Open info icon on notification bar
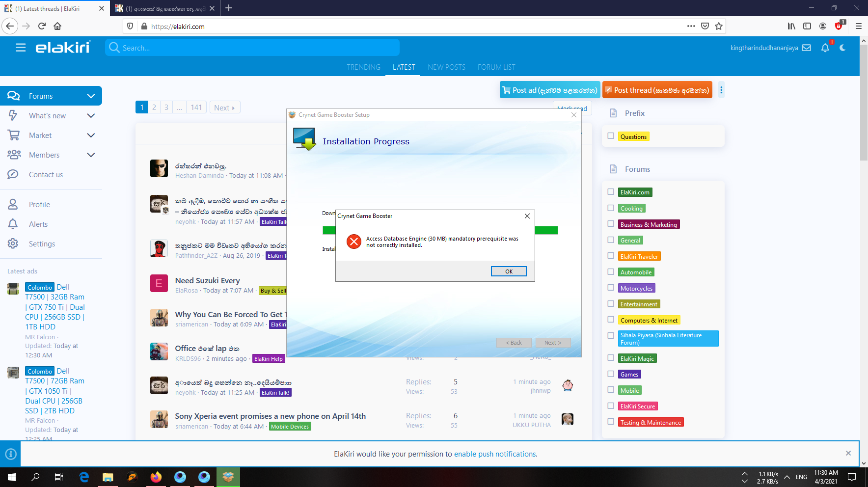 click(11, 454)
